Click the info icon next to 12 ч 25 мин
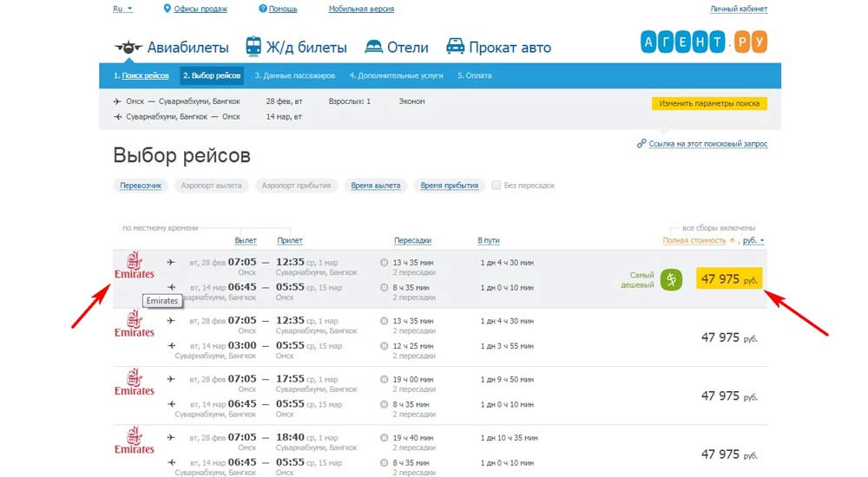 (384, 346)
